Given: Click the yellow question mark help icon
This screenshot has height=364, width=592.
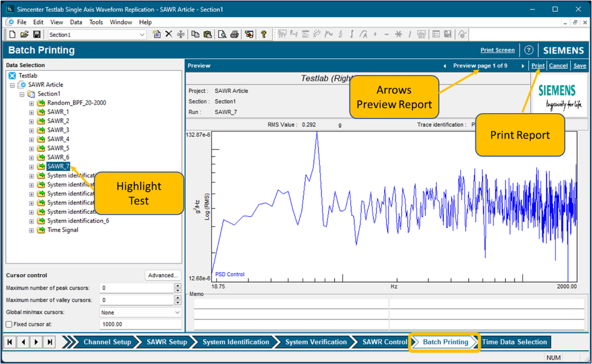Looking at the screenshot, I should pos(264,34).
